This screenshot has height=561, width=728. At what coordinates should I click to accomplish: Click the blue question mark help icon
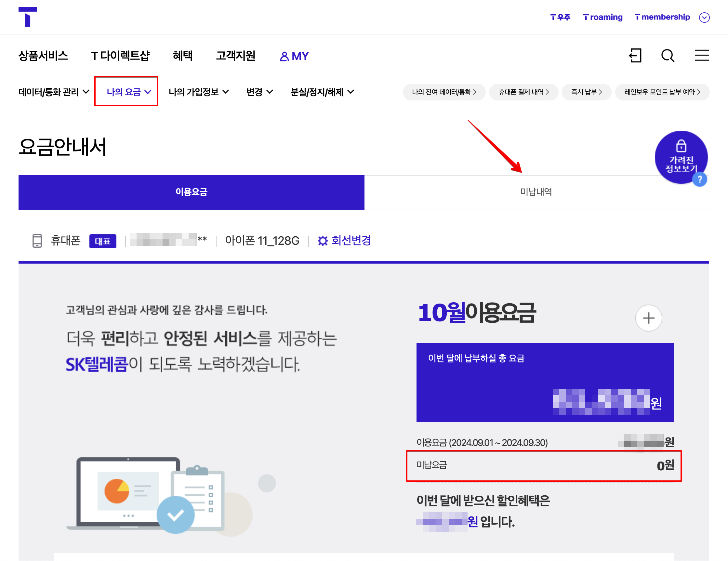coord(700,179)
